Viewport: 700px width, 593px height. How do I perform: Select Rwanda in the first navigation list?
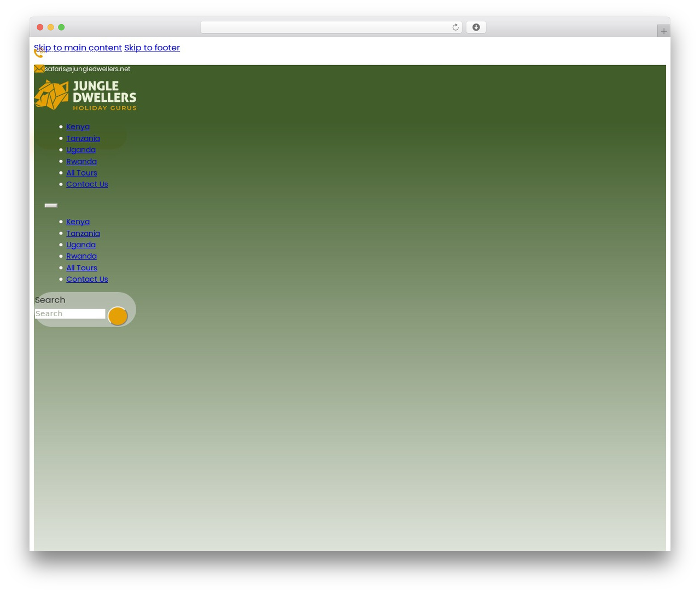click(x=81, y=161)
